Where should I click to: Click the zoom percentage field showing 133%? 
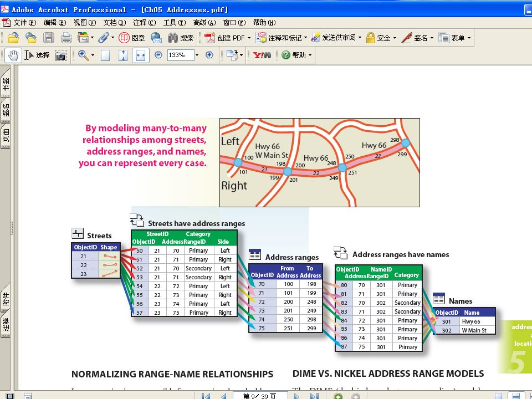[181, 55]
